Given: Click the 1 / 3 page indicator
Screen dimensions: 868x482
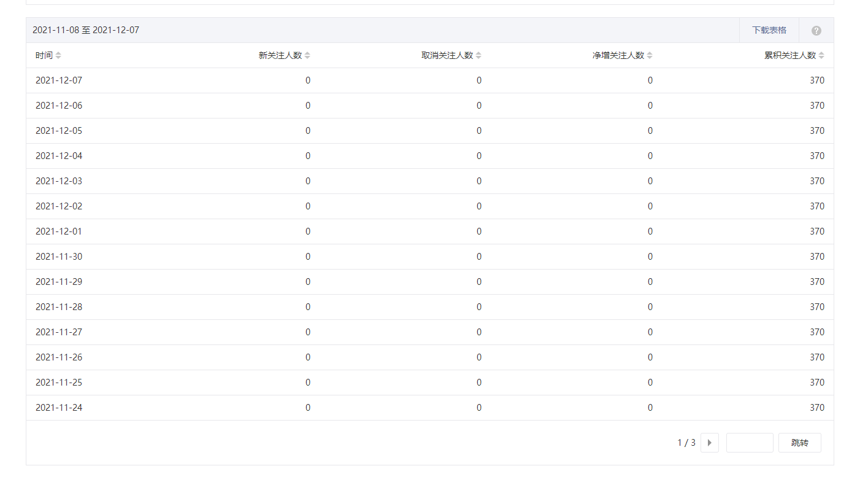Looking at the screenshot, I should (686, 443).
